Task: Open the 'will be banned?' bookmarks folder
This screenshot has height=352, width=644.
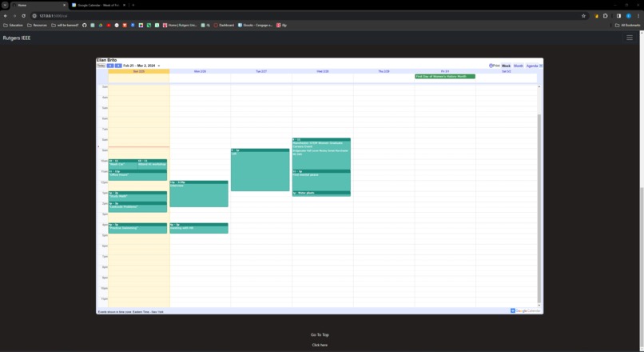Action: (x=65, y=25)
